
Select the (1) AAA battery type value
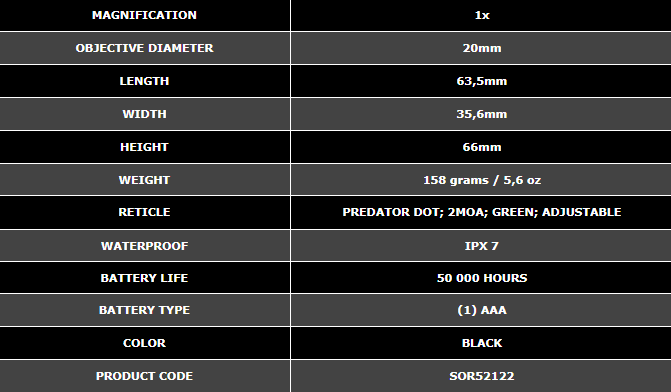point(482,310)
